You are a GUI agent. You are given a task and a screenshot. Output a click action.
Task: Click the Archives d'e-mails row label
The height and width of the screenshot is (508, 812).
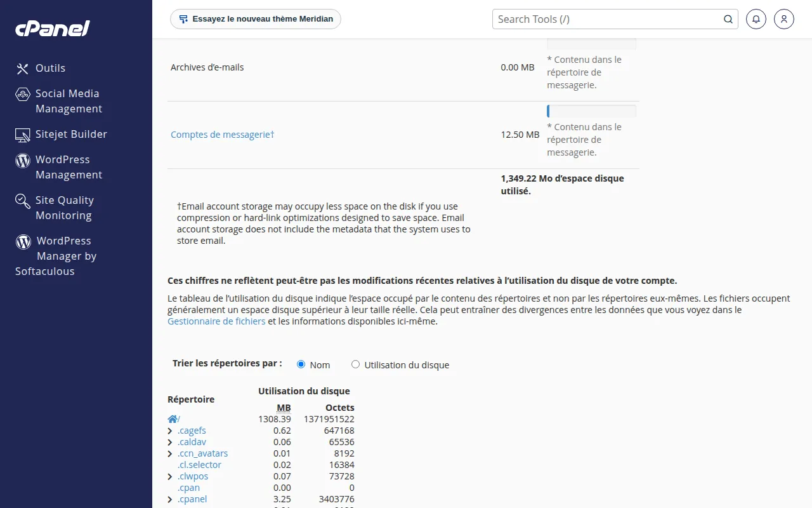pyautogui.click(x=207, y=67)
